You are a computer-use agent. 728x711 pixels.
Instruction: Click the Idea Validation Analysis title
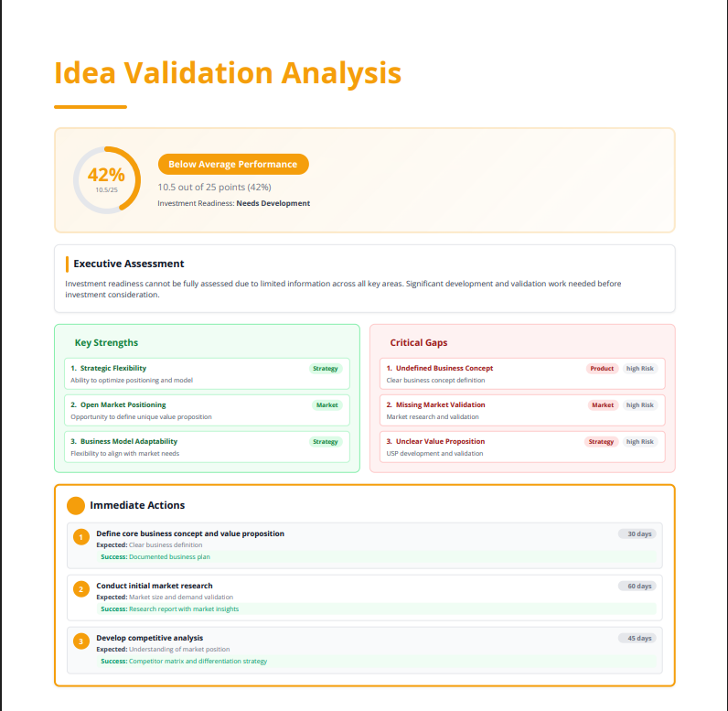pyautogui.click(x=228, y=73)
